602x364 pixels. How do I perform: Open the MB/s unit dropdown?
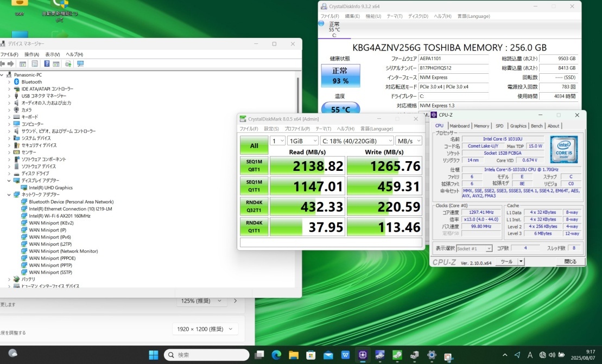pos(408,141)
